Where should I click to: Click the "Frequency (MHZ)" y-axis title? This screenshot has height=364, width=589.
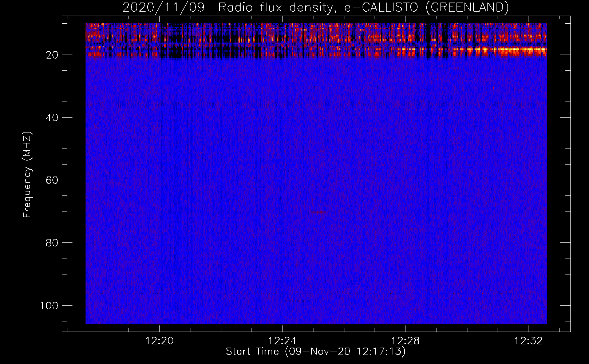click(x=27, y=175)
